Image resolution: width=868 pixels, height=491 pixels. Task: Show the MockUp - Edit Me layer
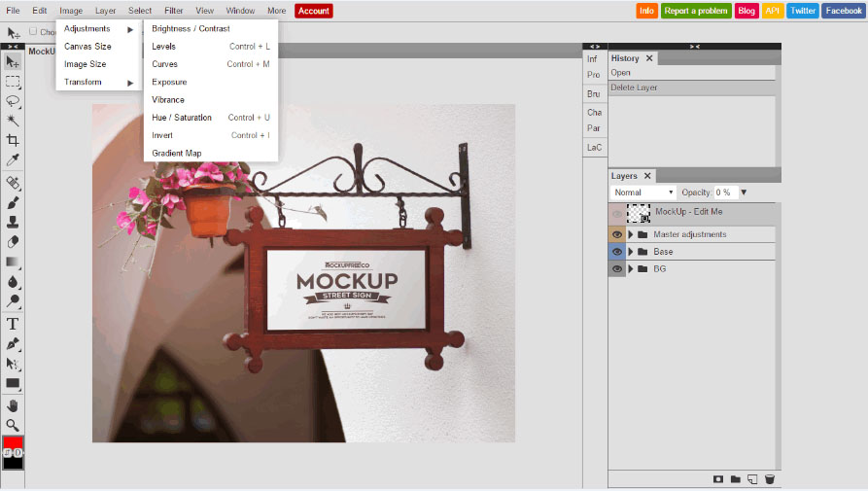(617, 214)
